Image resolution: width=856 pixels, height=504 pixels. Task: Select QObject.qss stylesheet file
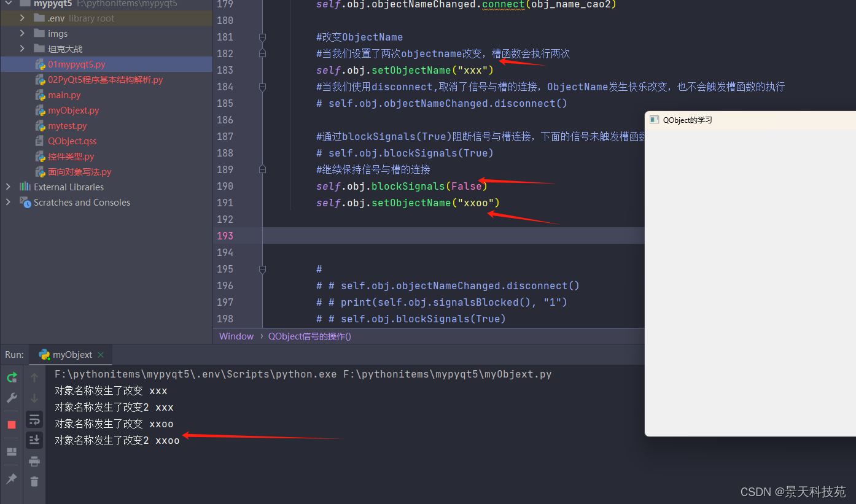point(72,141)
